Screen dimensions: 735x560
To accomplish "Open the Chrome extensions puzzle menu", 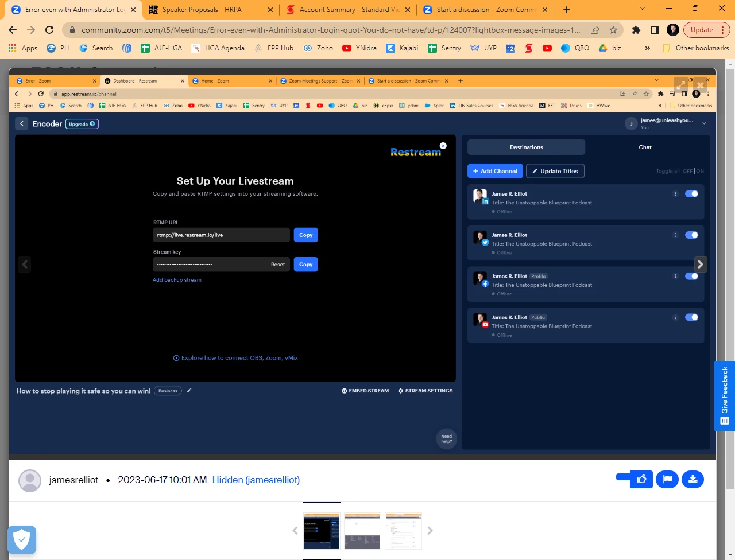I will 636,30.
